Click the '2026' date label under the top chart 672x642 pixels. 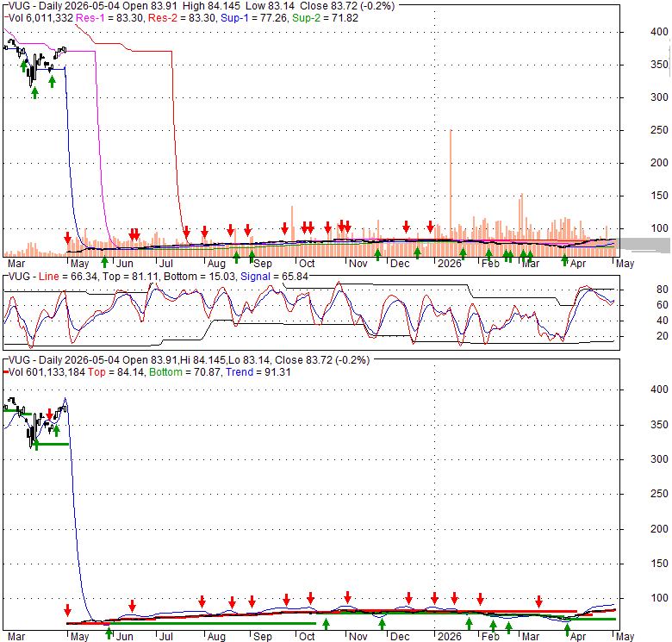pyautogui.click(x=449, y=264)
